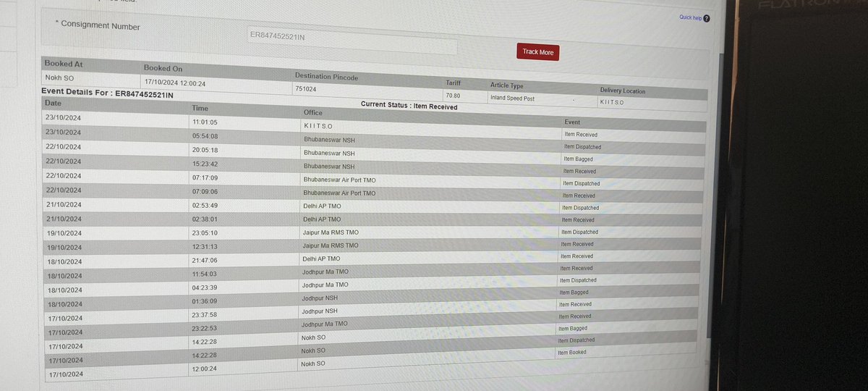Viewport: 868px width, 391px height.
Task: Click the Office column header
Action: coord(313,113)
